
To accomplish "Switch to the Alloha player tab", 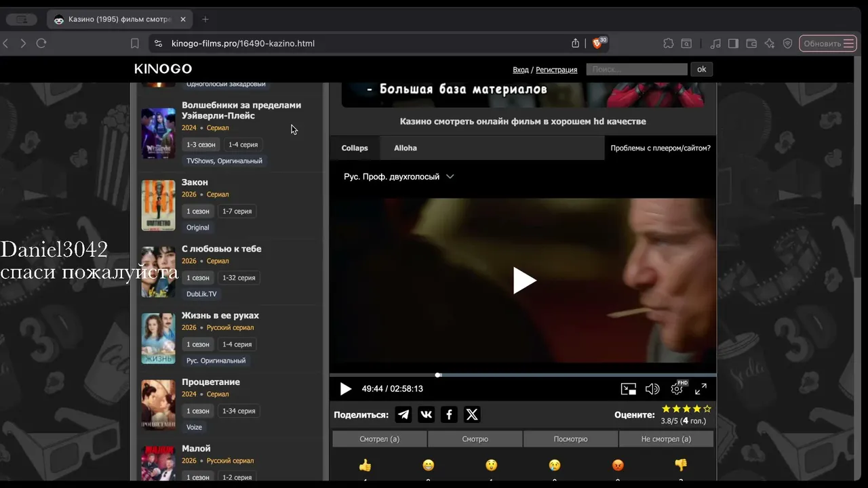I will tap(406, 148).
